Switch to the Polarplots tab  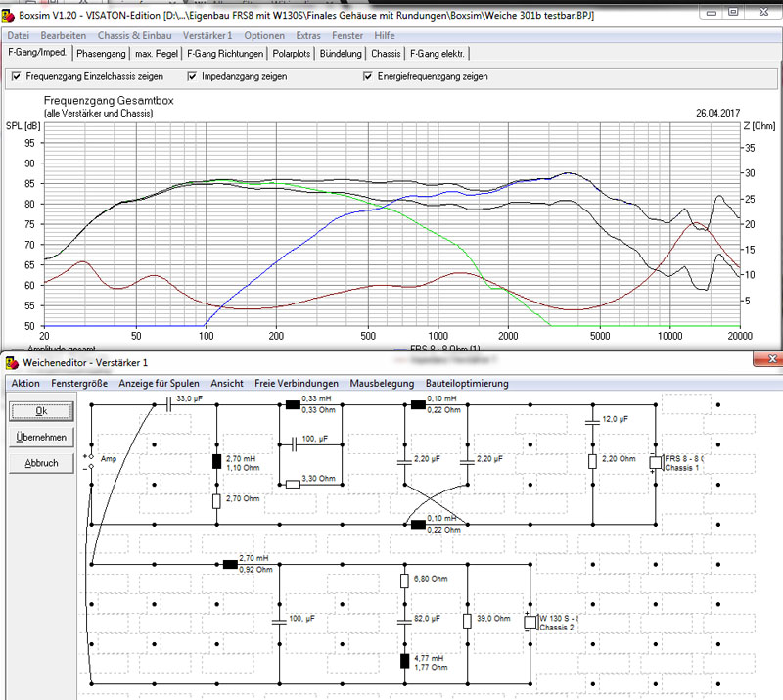coord(292,54)
